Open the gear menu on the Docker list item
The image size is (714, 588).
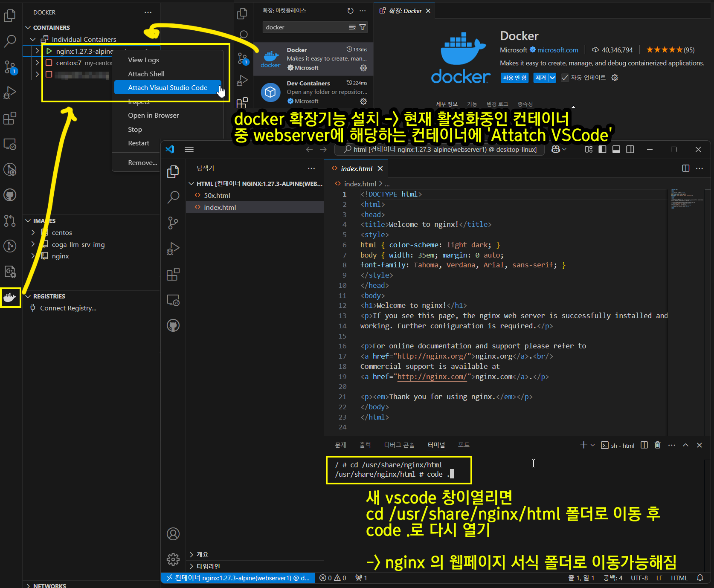(363, 68)
